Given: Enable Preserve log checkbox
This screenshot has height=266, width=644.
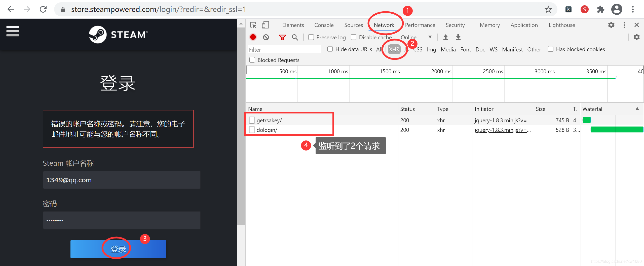Looking at the screenshot, I should pyautogui.click(x=311, y=37).
